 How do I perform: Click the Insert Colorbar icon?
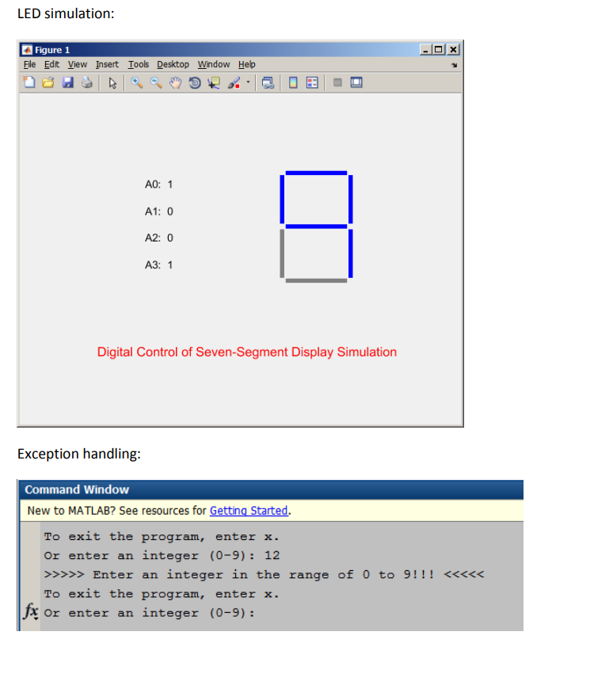point(293,82)
